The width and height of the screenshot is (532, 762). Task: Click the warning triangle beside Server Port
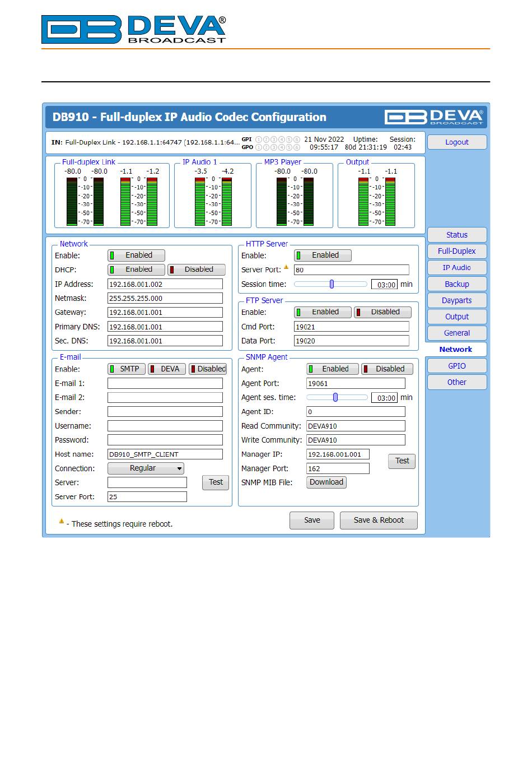pos(286,267)
